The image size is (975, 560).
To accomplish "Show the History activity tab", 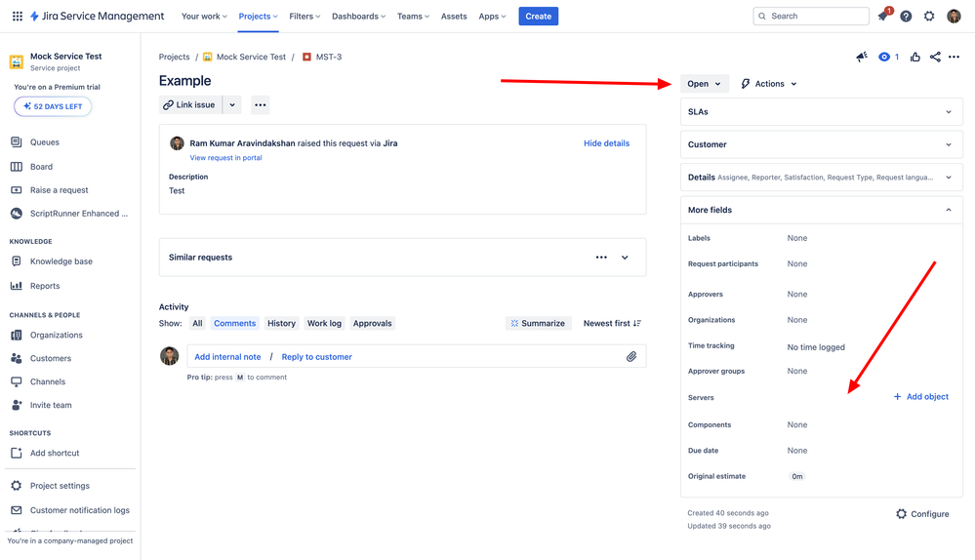I will (281, 323).
